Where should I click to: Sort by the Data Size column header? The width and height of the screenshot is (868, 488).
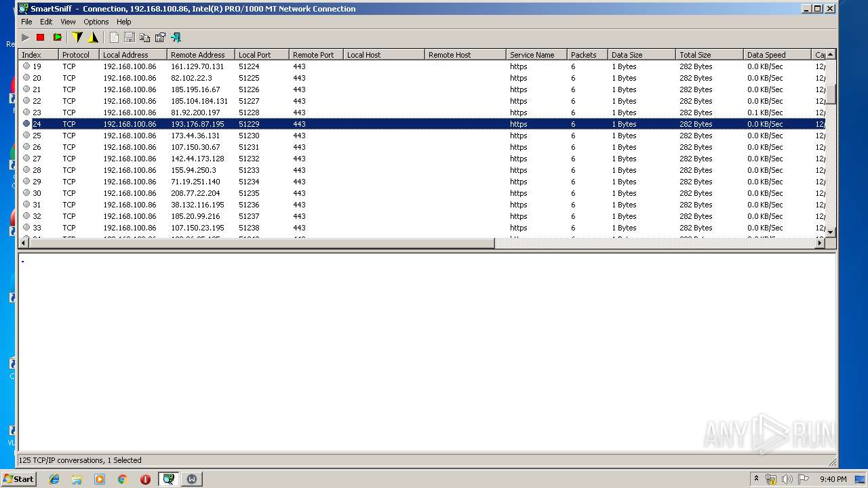tap(642, 55)
